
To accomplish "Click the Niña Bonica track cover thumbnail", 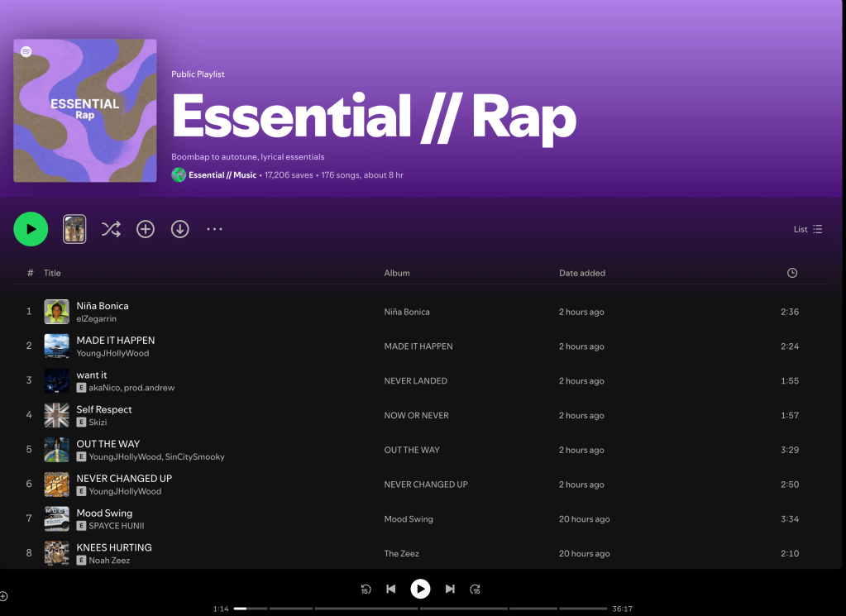I will 57,312.
